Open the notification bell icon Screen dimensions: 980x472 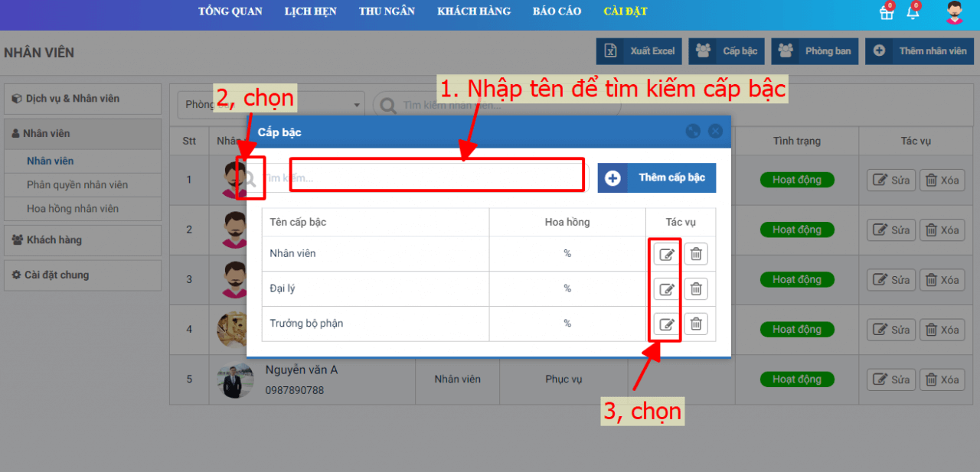click(913, 12)
